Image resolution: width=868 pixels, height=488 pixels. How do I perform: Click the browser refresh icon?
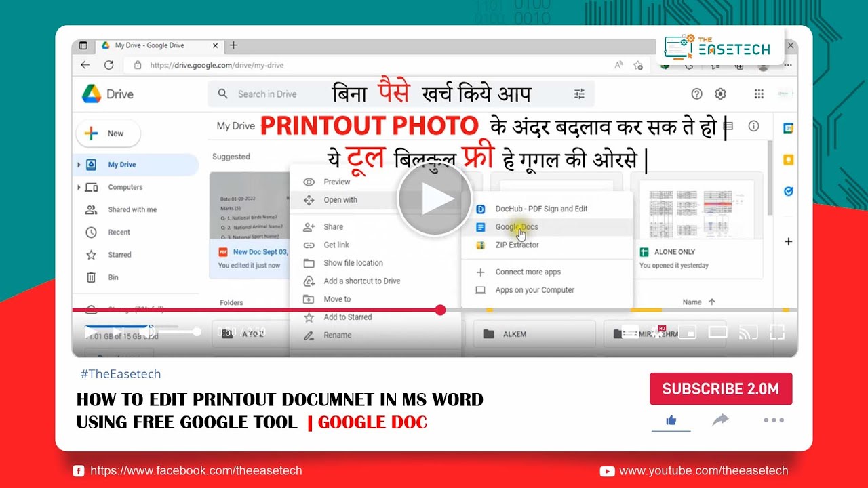(108, 65)
